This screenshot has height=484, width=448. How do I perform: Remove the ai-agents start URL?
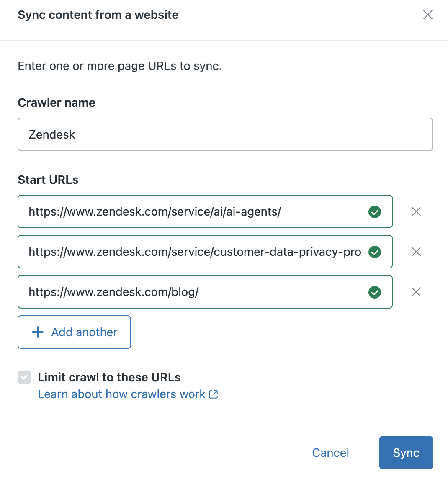pos(416,211)
